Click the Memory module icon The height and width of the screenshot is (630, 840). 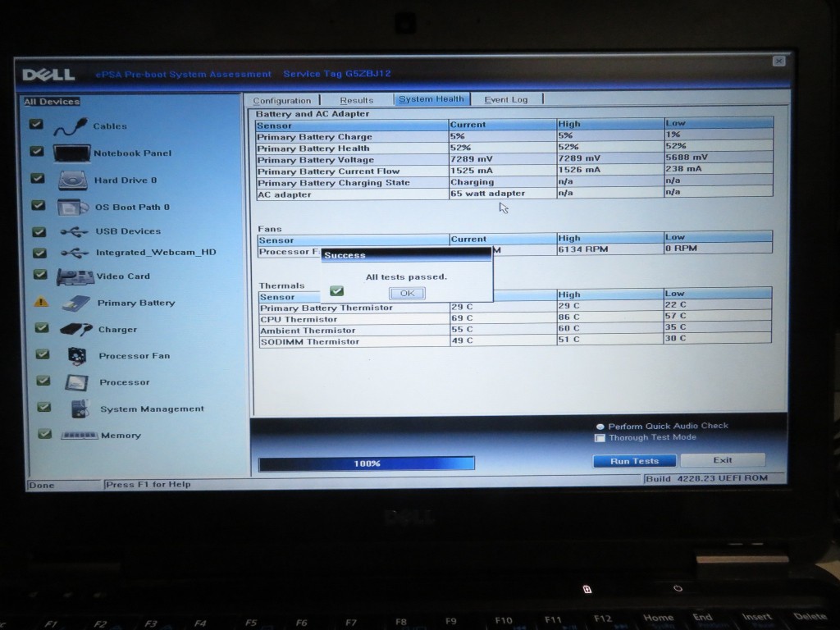[x=80, y=436]
